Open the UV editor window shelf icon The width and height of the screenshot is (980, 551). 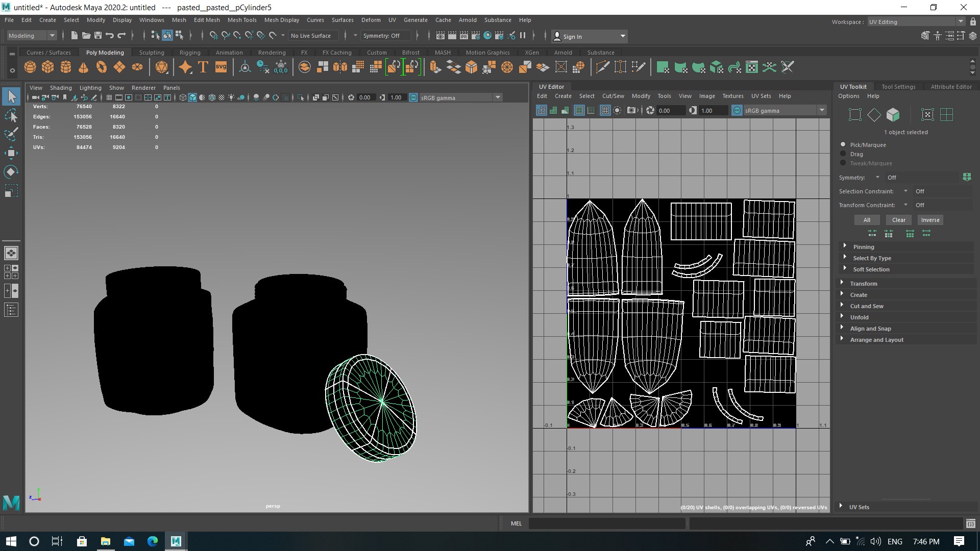752,67
